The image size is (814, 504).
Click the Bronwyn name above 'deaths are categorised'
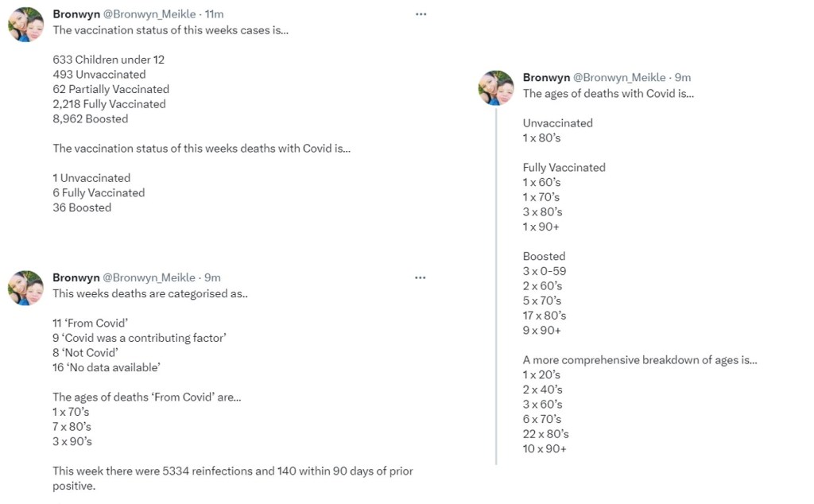coord(76,277)
